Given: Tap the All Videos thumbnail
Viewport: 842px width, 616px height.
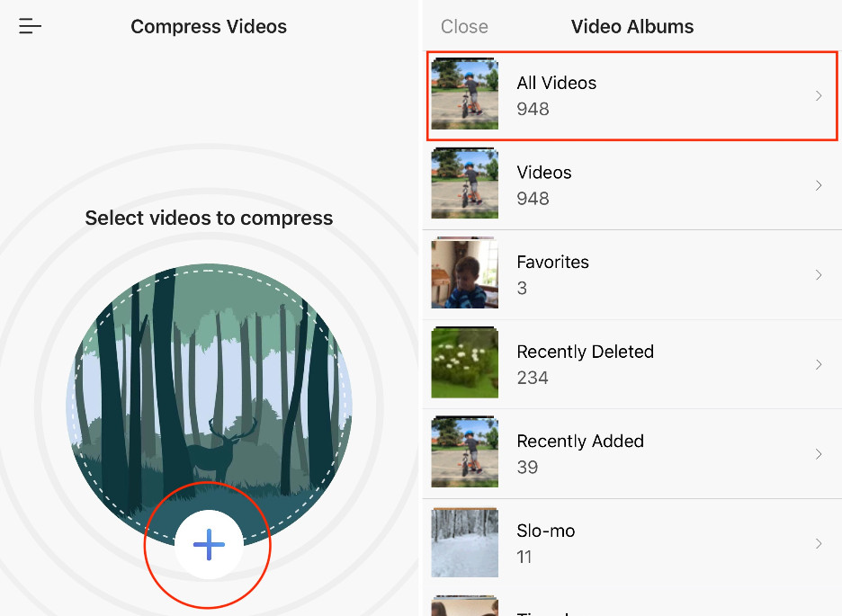Looking at the screenshot, I should pos(464,94).
